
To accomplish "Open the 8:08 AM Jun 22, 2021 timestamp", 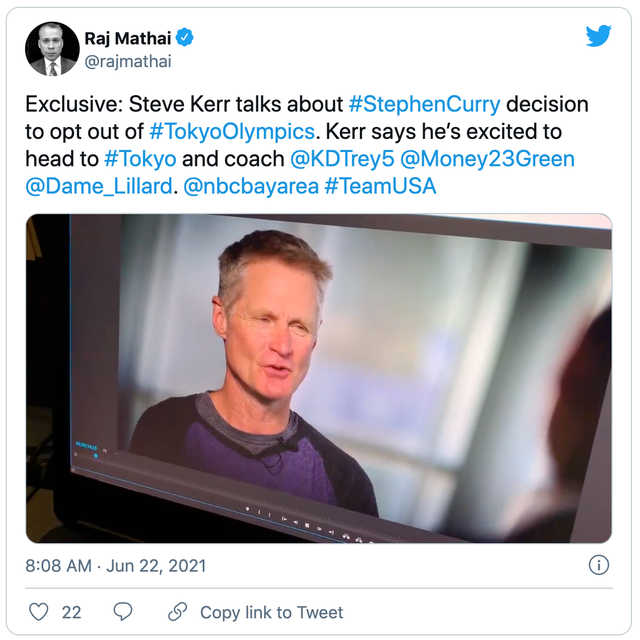I will click(x=116, y=566).
